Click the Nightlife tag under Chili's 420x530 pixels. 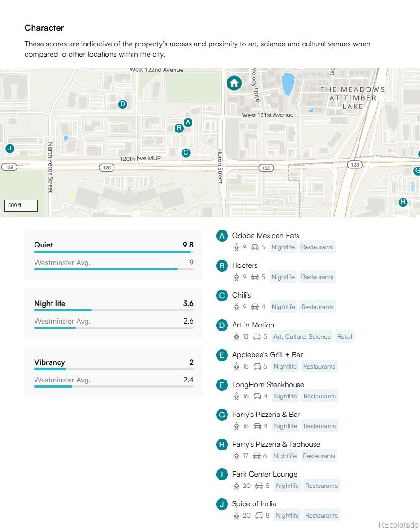tap(283, 307)
